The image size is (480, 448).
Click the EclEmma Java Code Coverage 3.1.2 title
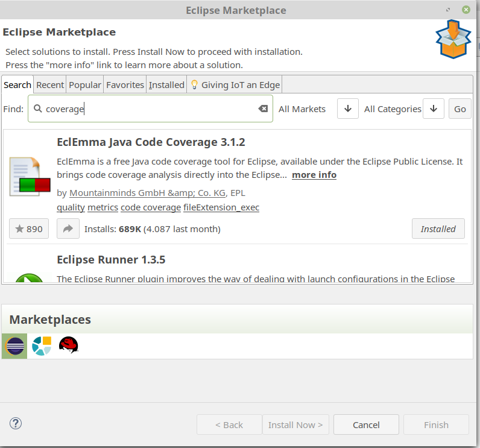coord(151,142)
